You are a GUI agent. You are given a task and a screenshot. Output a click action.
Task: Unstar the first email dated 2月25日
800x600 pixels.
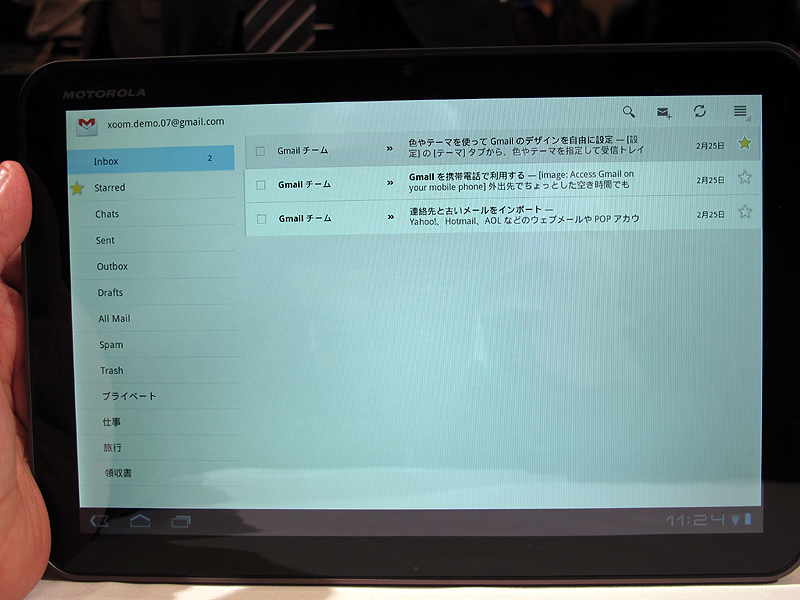[744, 143]
